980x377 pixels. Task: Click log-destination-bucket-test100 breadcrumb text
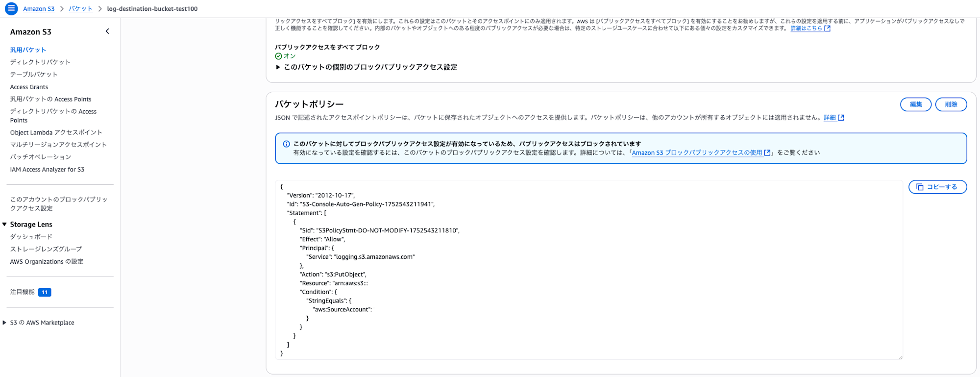pyautogui.click(x=152, y=9)
